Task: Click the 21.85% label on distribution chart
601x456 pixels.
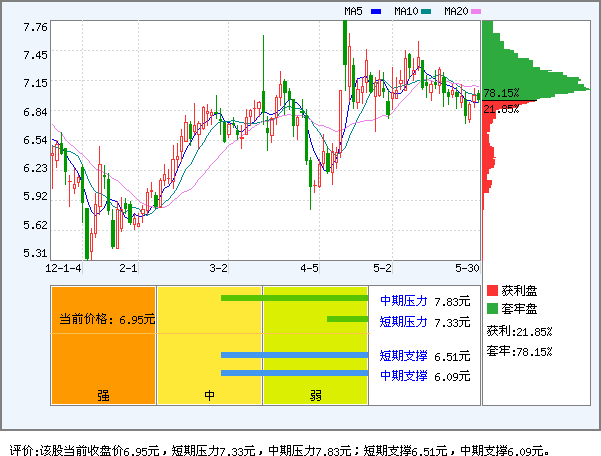Action: (501, 110)
